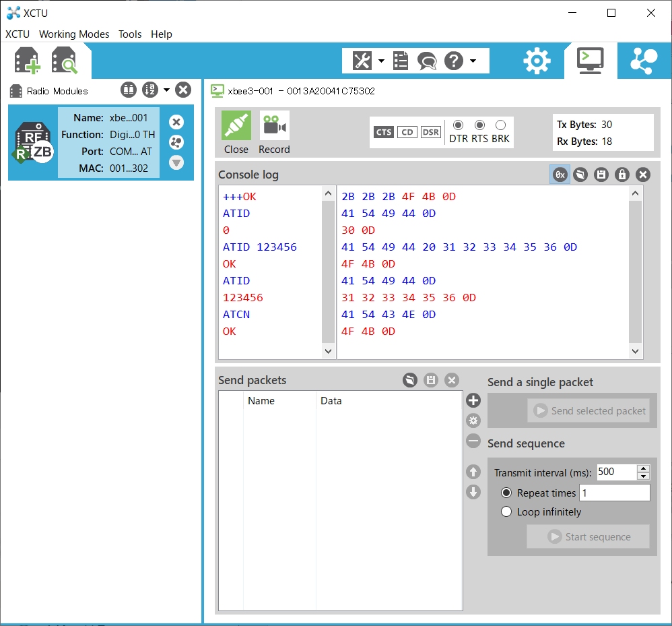Open the sort modules dropdown arrow
Viewport: 672px width, 626px height.
coord(167,90)
